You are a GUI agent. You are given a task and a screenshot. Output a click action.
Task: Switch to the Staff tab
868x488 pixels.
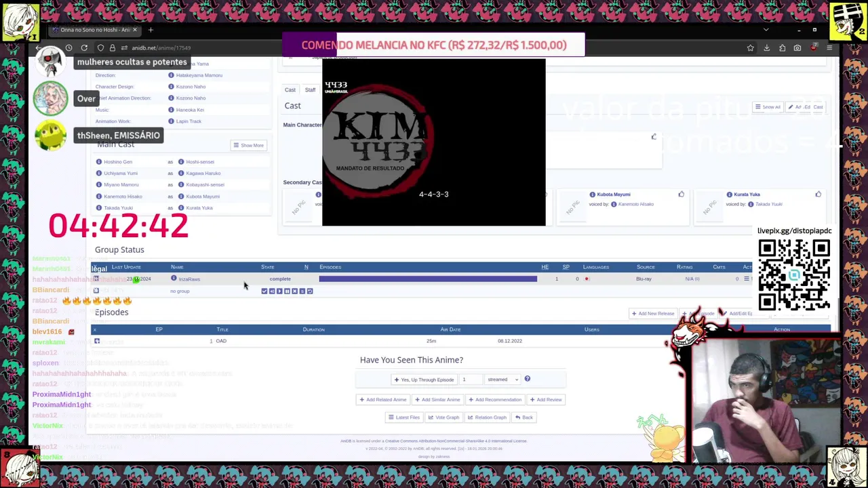click(310, 89)
